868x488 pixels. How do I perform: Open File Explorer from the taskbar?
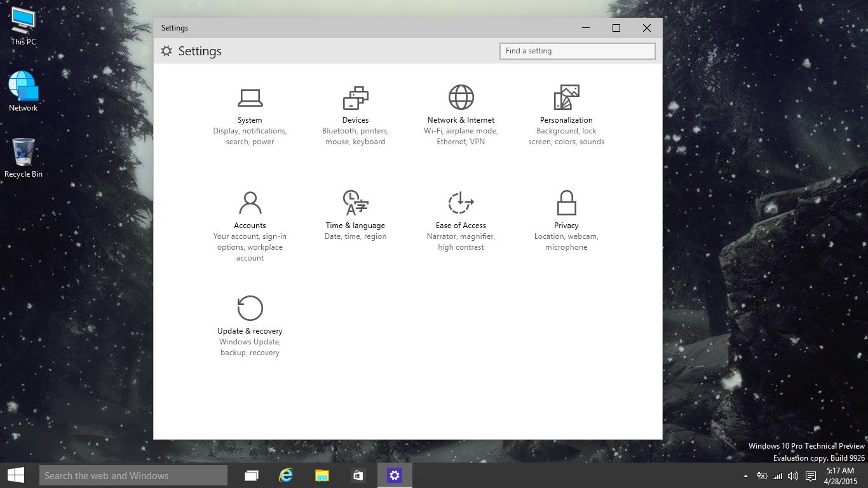pyautogui.click(x=322, y=475)
